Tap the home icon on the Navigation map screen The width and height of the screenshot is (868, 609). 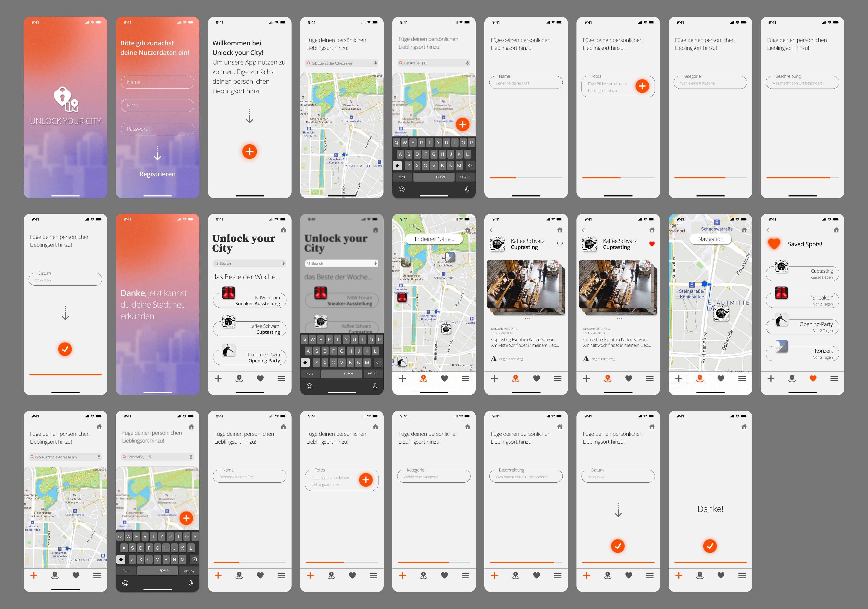744,230
